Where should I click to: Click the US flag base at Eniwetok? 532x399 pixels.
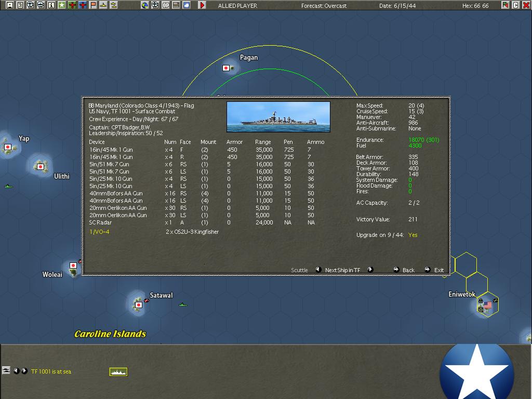[488, 305]
